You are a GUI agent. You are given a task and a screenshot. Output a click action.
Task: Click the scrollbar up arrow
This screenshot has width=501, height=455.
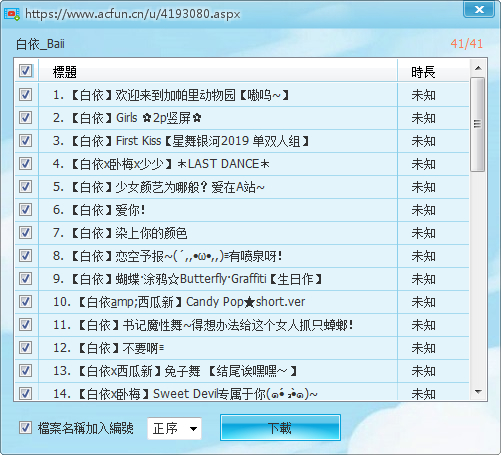point(478,68)
